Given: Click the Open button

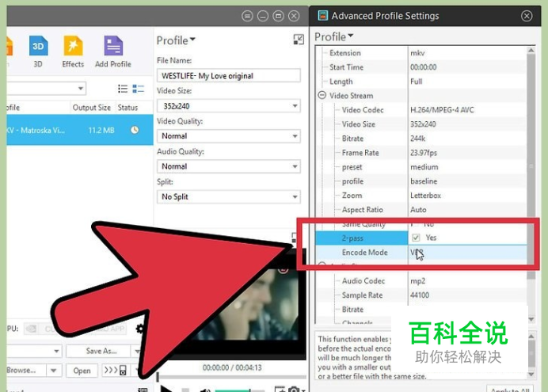Looking at the screenshot, I should coord(82,371).
